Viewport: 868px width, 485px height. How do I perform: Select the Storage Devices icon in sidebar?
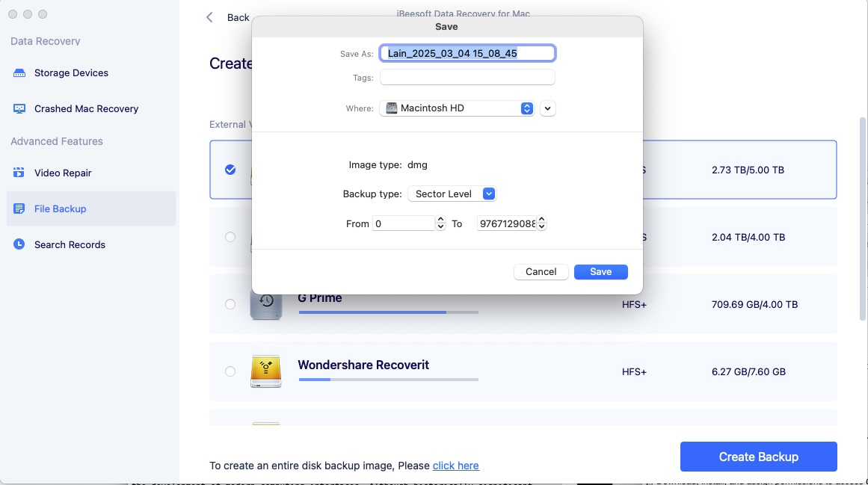click(x=19, y=72)
